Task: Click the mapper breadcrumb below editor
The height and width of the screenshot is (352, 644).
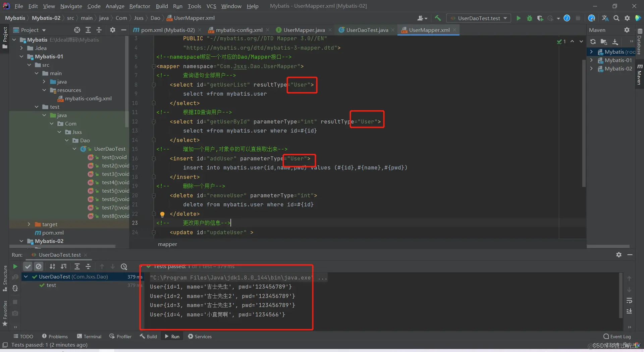Action: pos(167,244)
